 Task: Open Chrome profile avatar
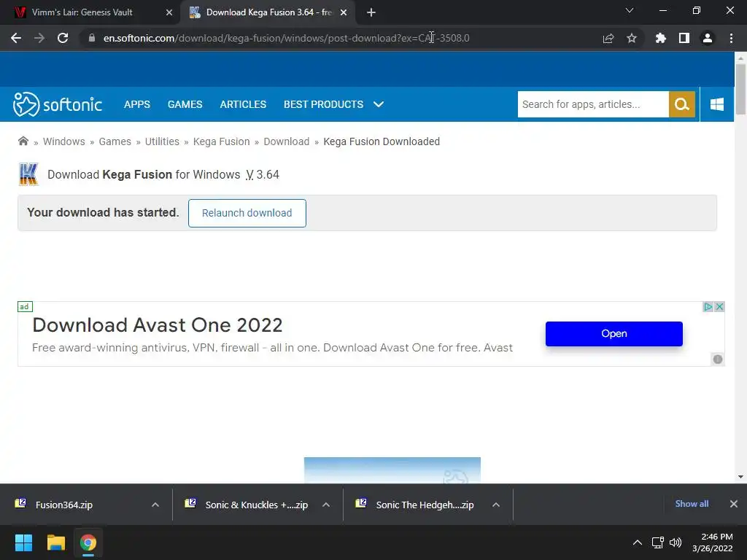pyautogui.click(x=708, y=38)
